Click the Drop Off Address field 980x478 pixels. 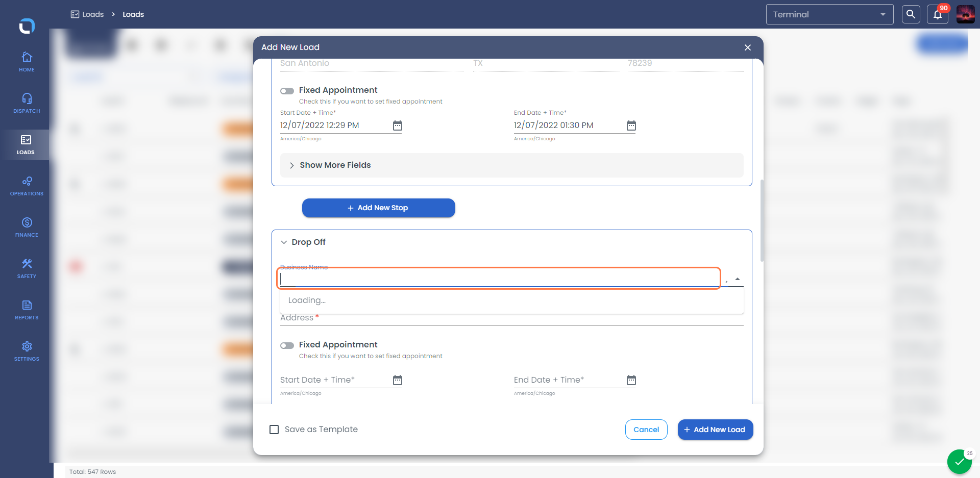[x=511, y=318]
